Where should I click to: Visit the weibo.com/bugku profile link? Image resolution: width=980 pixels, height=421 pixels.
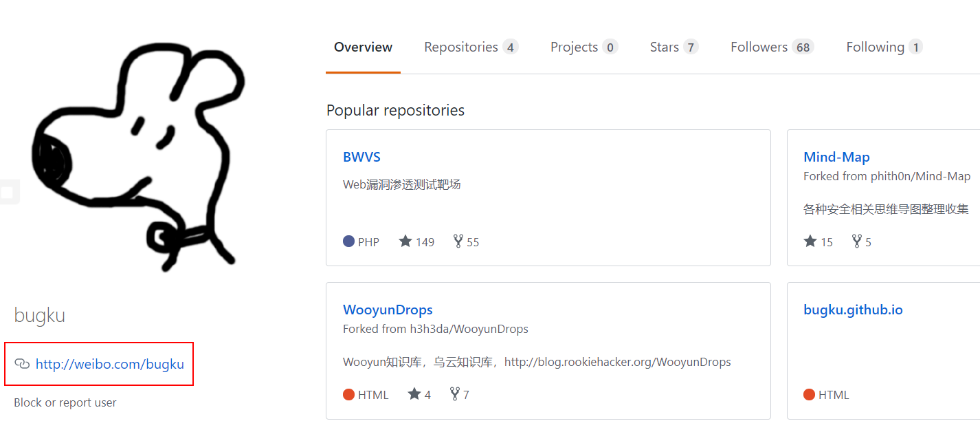110,364
